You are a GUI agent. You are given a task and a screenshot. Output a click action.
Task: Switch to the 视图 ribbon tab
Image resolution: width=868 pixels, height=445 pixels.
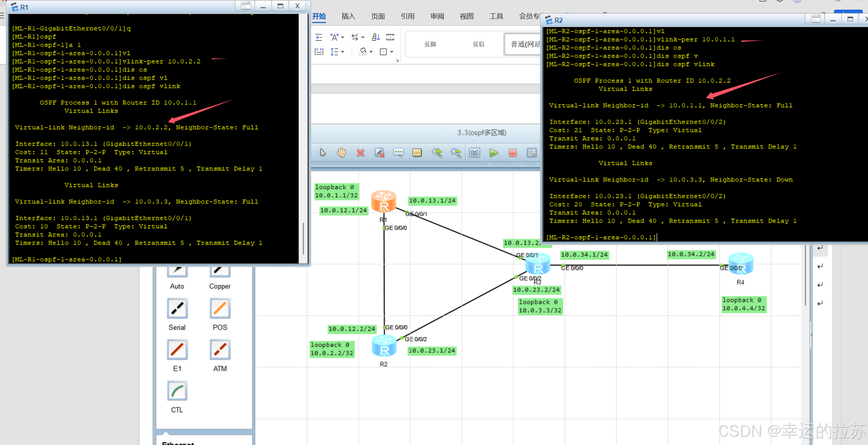click(x=466, y=16)
